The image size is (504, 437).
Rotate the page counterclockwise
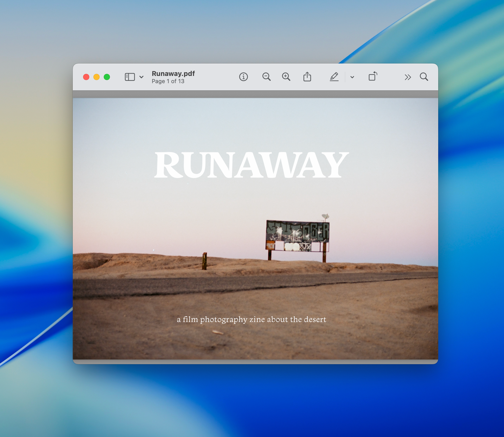(x=373, y=77)
